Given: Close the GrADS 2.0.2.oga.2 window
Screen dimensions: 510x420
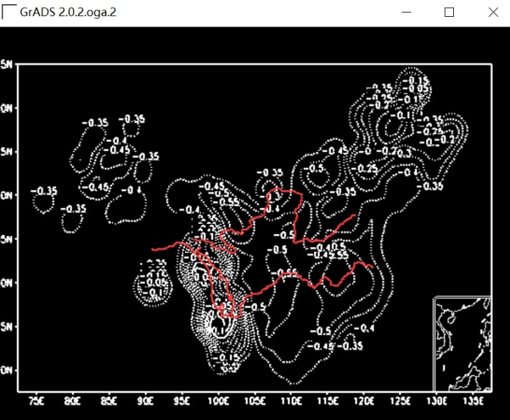Looking at the screenshot, I should [x=488, y=13].
